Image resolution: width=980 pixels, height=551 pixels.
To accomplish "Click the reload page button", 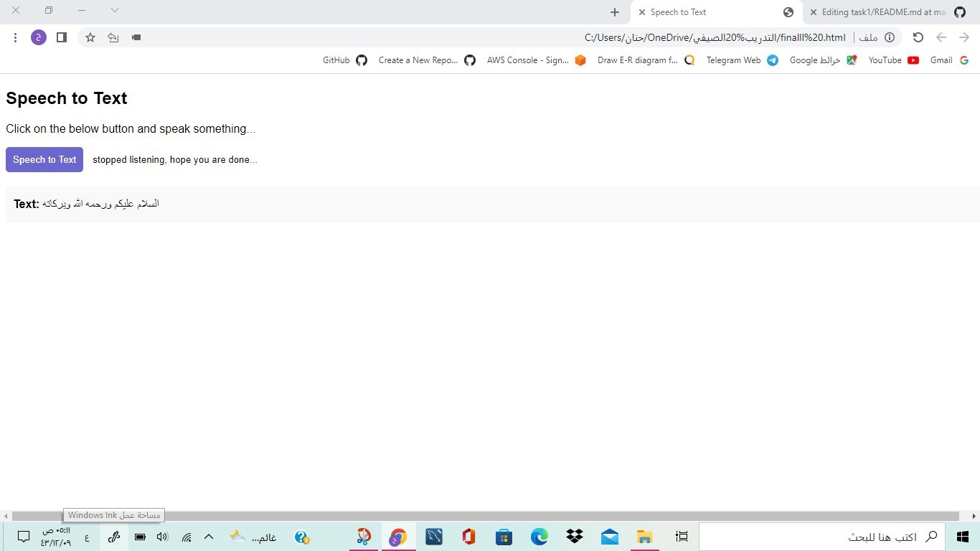I will (918, 37).
